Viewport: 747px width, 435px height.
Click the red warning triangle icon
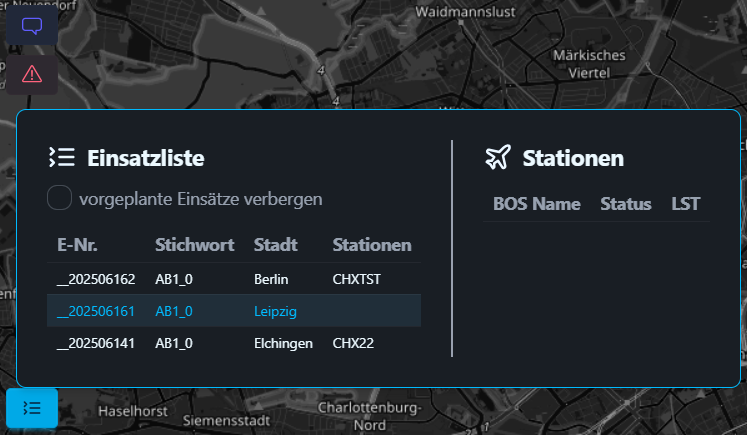(x=32, y=74)
